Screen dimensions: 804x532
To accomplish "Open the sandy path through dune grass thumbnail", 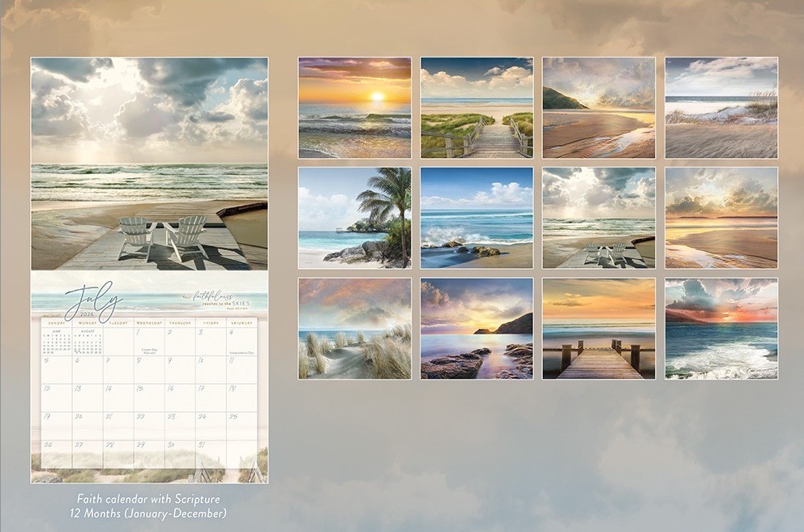I will (354, 329).
